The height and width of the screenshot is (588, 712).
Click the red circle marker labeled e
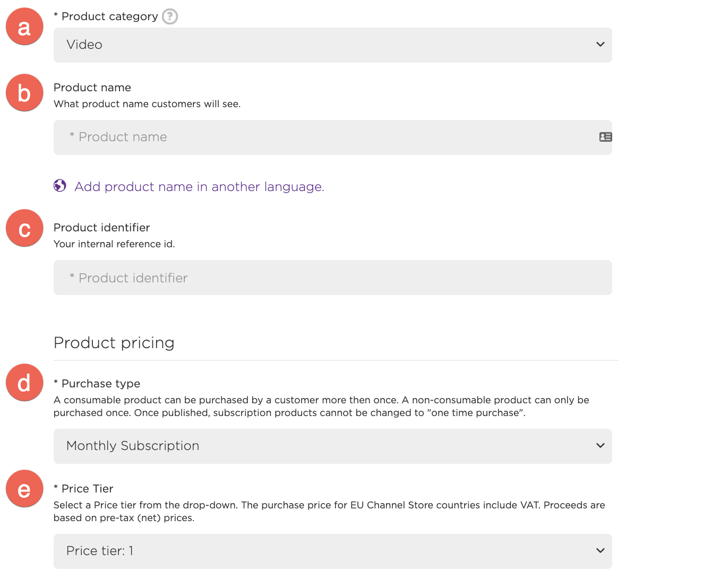(x=24, y=488)
